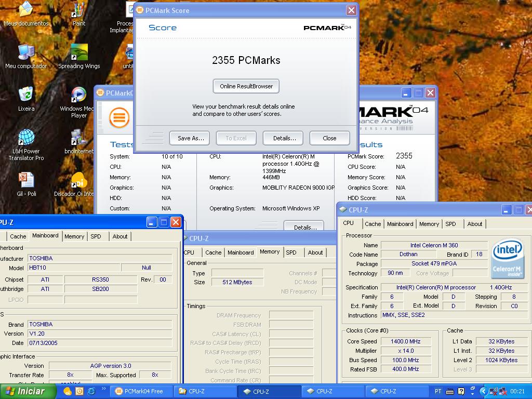Image resolution: width=532 pixels, height=399 pixels.
Task: Click the PCMark04 orange logo icon in main window
Action: click(x=119, y=118)
